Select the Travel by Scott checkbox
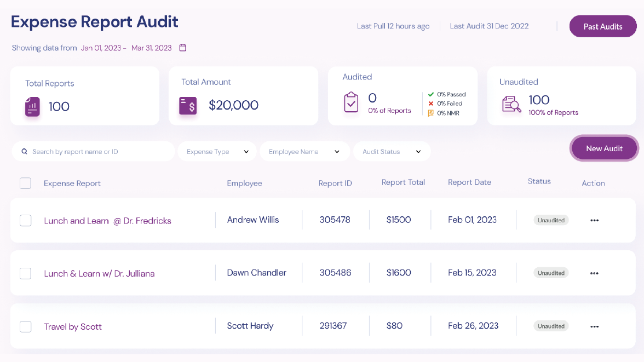 (26, 326)
